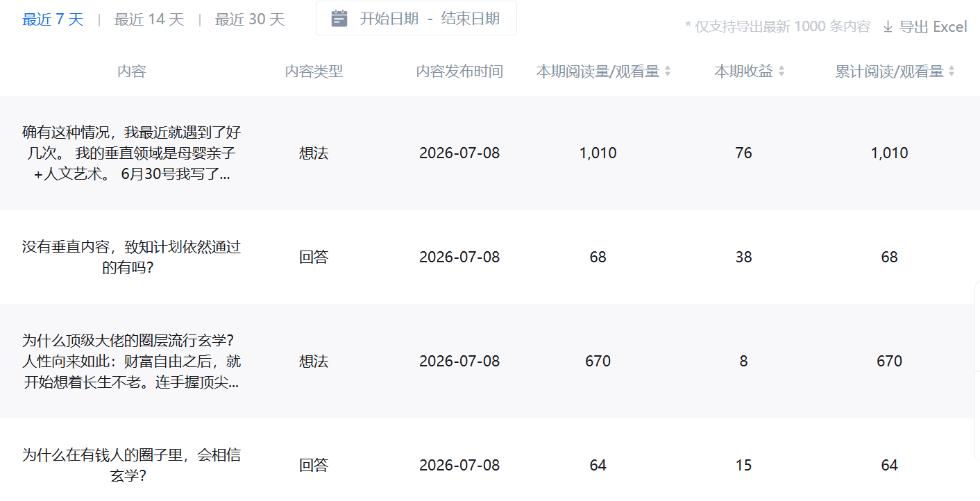
Task: Sort by 本期阅读量/观看量 arrow icon
Action: [x=668, y=71]
